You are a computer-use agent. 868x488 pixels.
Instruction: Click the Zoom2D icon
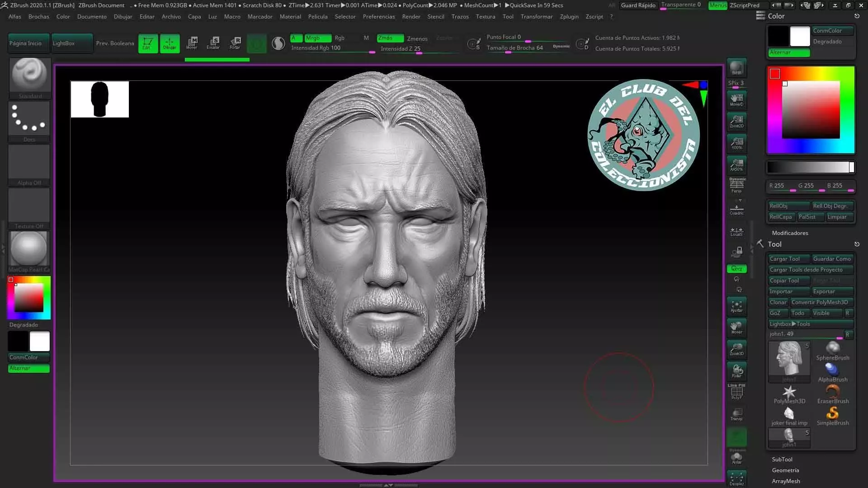coord(736,121)
